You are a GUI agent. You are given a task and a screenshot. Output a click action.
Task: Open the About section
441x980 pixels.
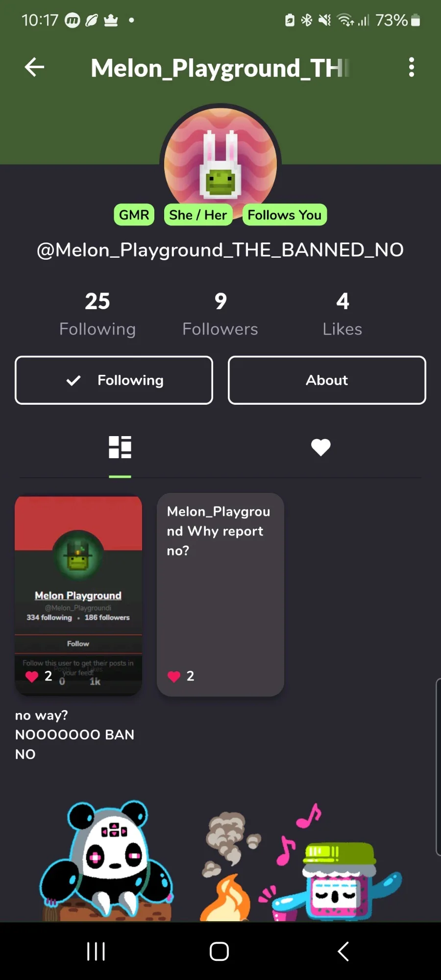pyautogui.click(x=327, y=380)
